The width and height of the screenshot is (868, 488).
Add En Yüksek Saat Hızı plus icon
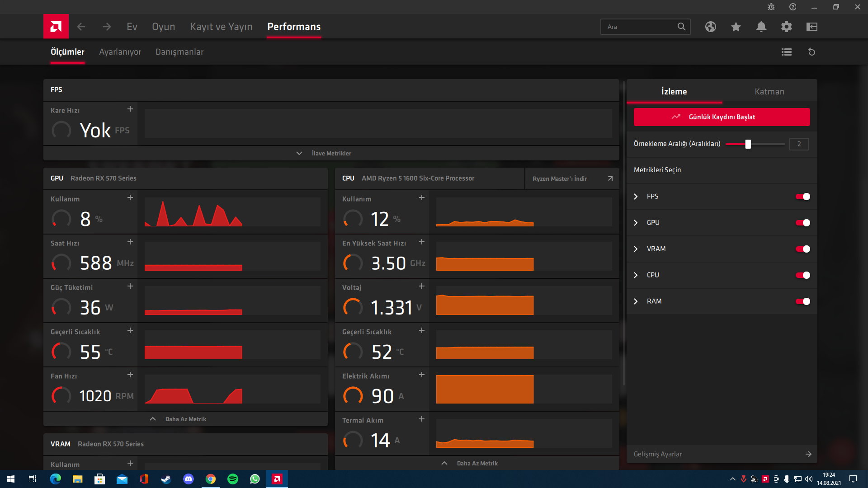tap(422, 242)
